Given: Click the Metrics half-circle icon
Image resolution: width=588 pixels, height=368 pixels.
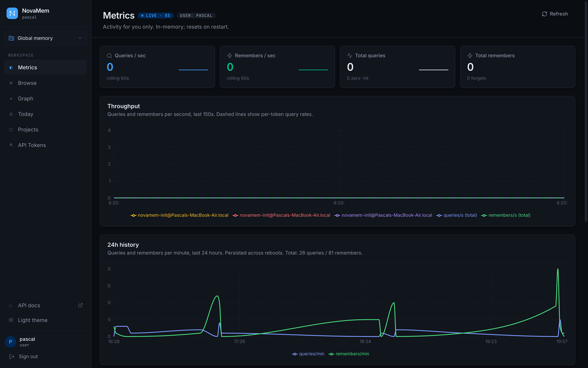Looking at the screenshot, I should pos(11,68).
